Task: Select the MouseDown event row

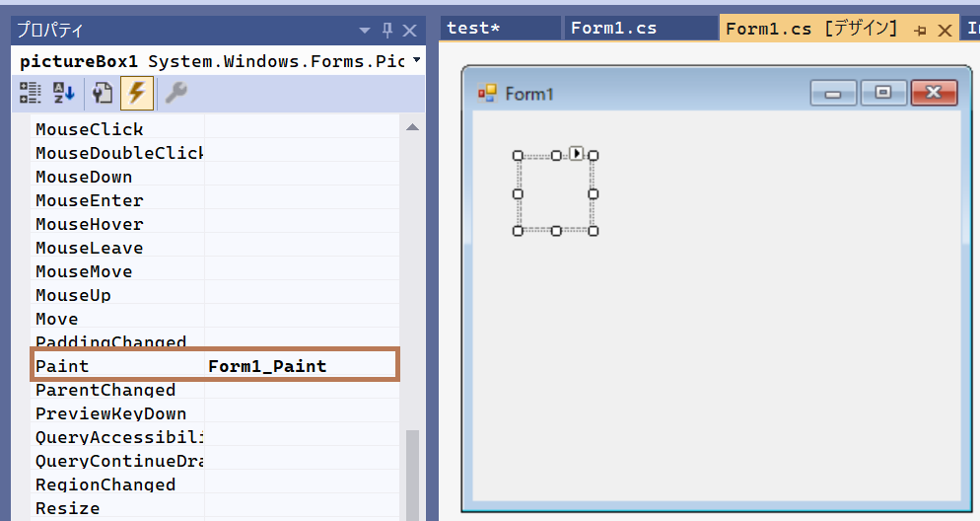Action: [x=214, y=177]
